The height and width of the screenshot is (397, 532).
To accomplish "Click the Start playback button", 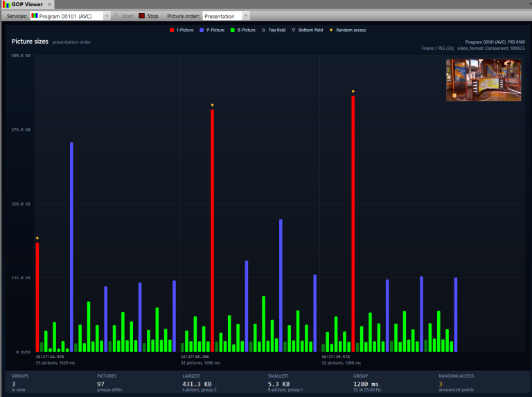I will pos(124,16).
